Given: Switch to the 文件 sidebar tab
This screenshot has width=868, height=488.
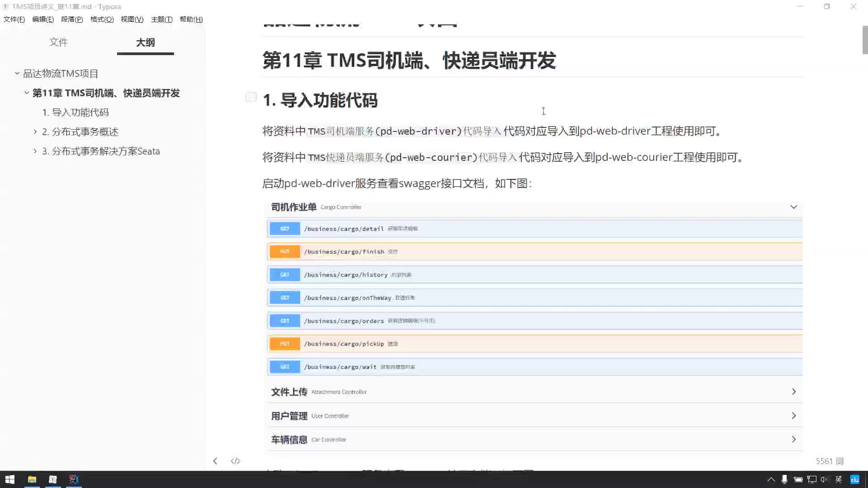Looking at the screenshot, I should tap(58, 42).
